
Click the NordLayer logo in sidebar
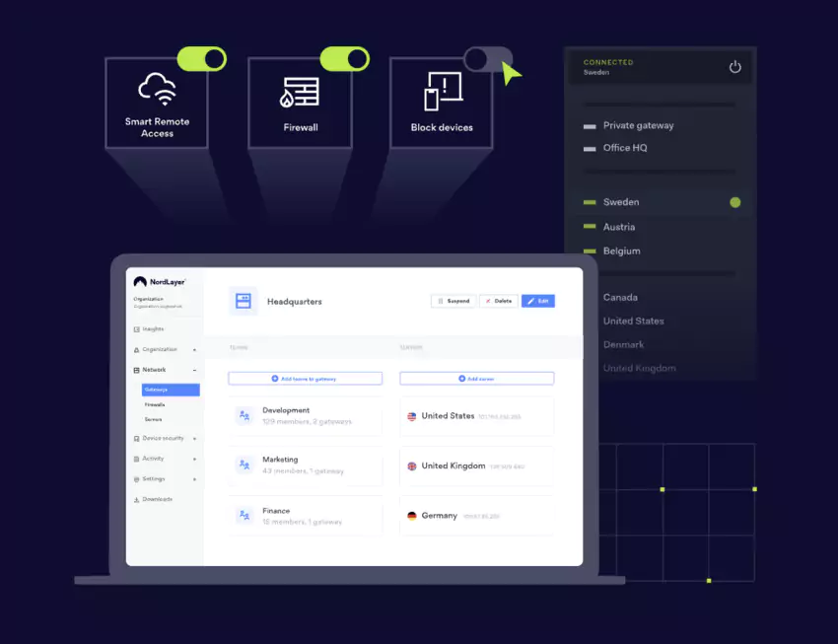156,281
